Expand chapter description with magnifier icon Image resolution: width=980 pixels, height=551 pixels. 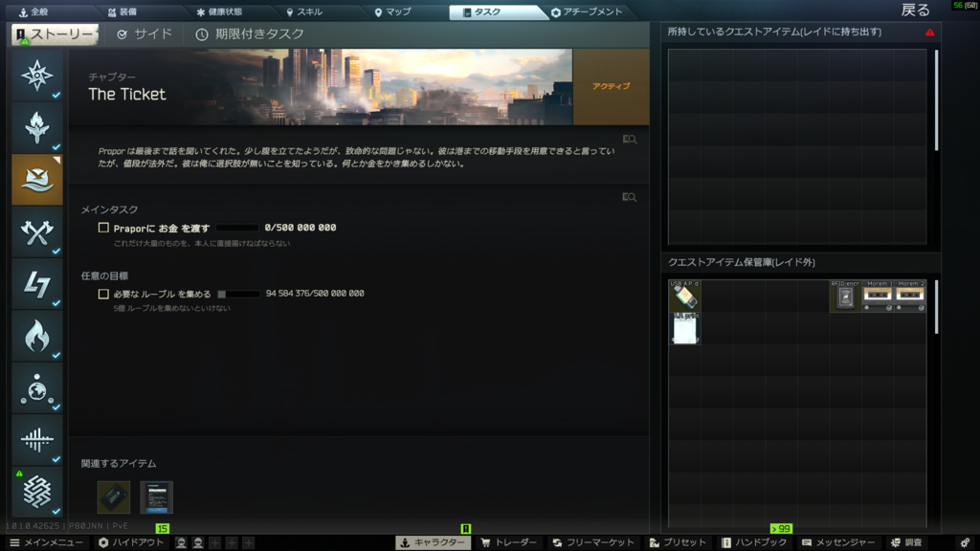pyautogui.click(x=629, y=140)
